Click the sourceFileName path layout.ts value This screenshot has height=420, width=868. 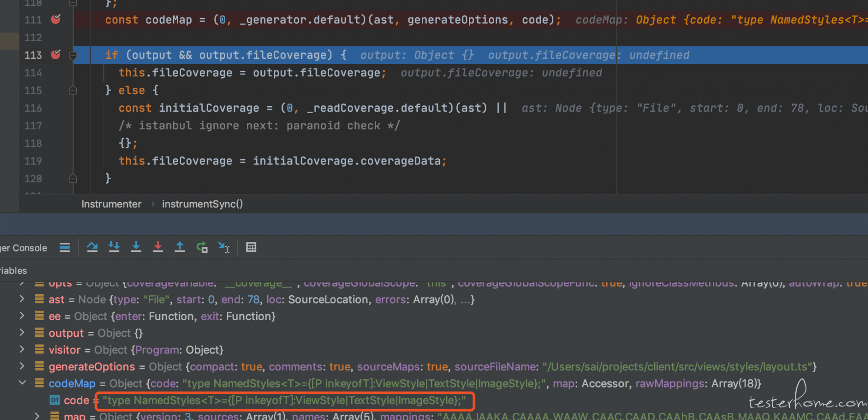(x=677, y=367)
